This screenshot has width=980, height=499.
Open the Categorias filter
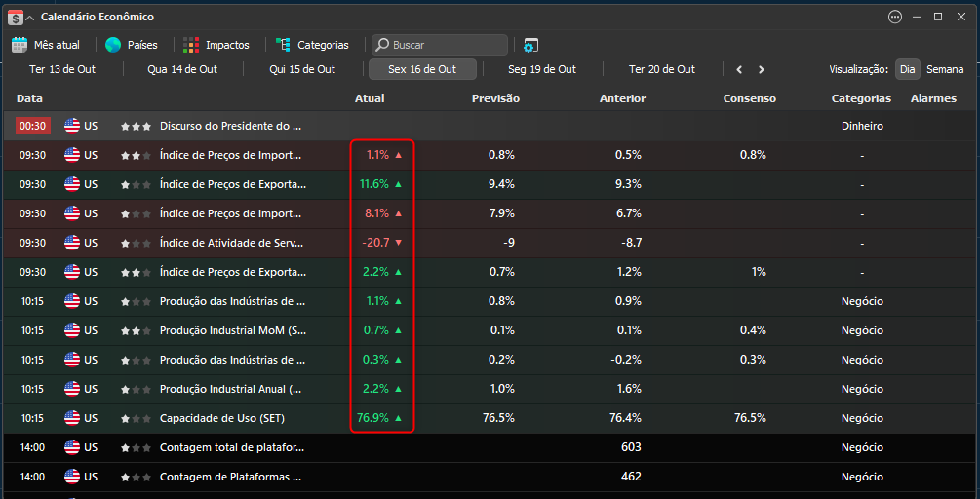click(x=312, y=45)
